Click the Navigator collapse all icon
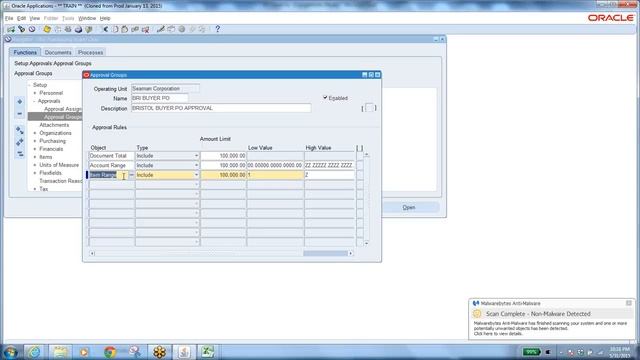 pos(20,154)
